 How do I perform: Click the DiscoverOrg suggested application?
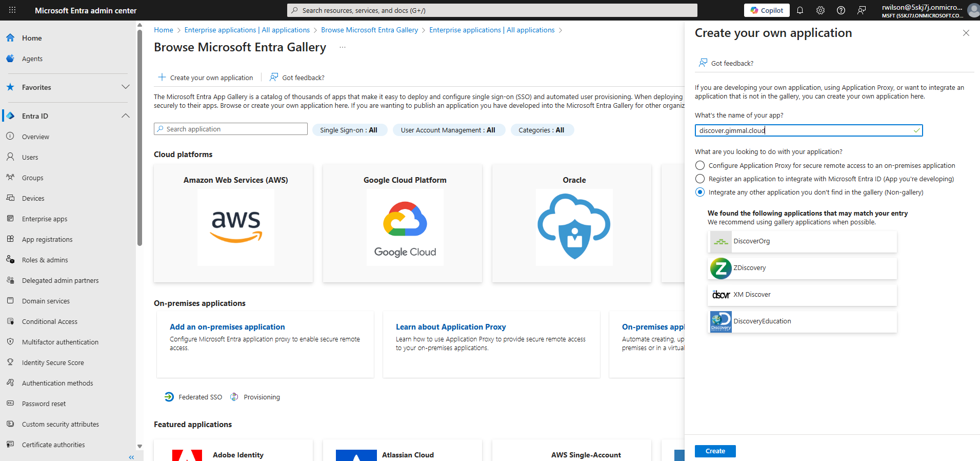pos(803,241)
